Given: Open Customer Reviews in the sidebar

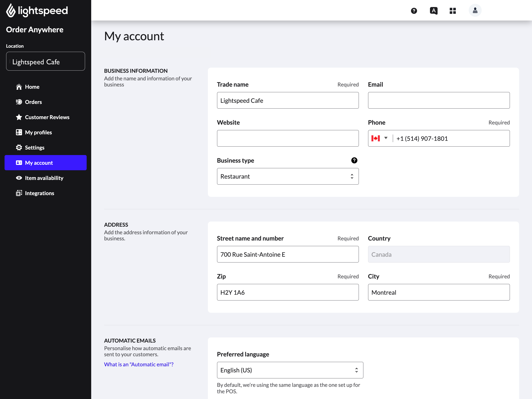Looking at the screenshot, I should pos(47,117).
